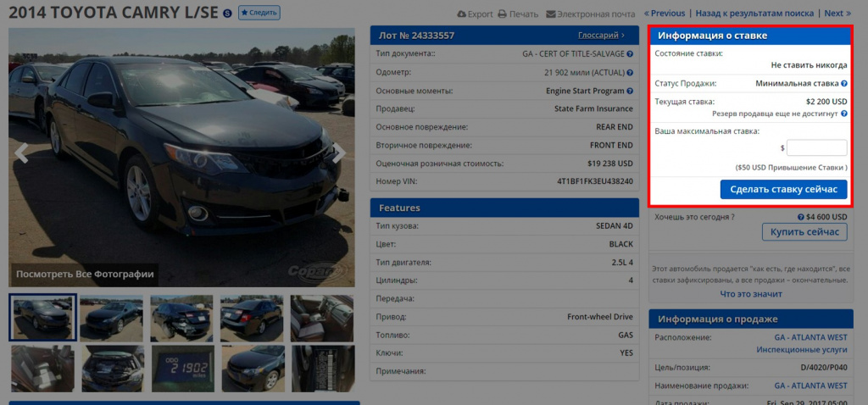
Task: Click VIN number 4T1BF1FK3EU438240
Action: (x=594, y=181)
